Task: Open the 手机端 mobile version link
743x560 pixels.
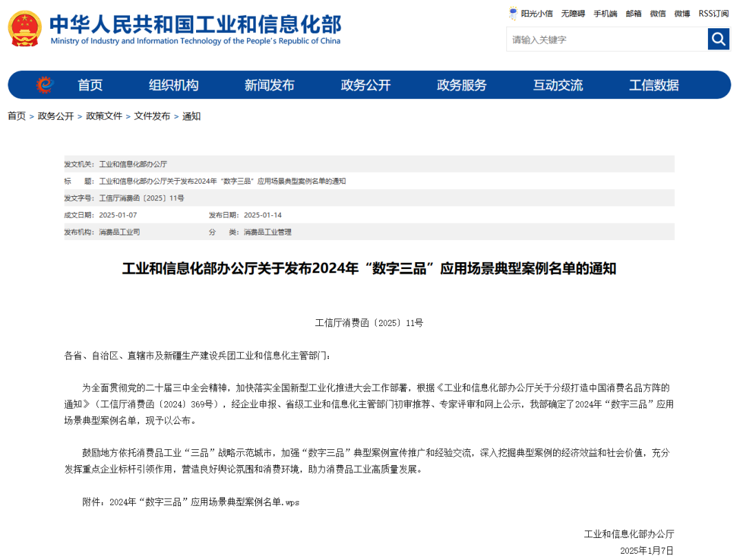Action: (605, 13)
